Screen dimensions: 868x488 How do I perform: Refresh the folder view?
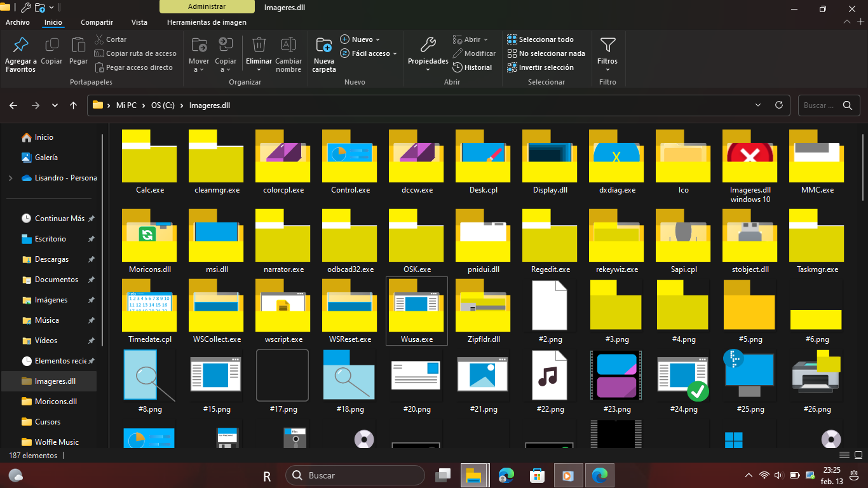(779, 105)
